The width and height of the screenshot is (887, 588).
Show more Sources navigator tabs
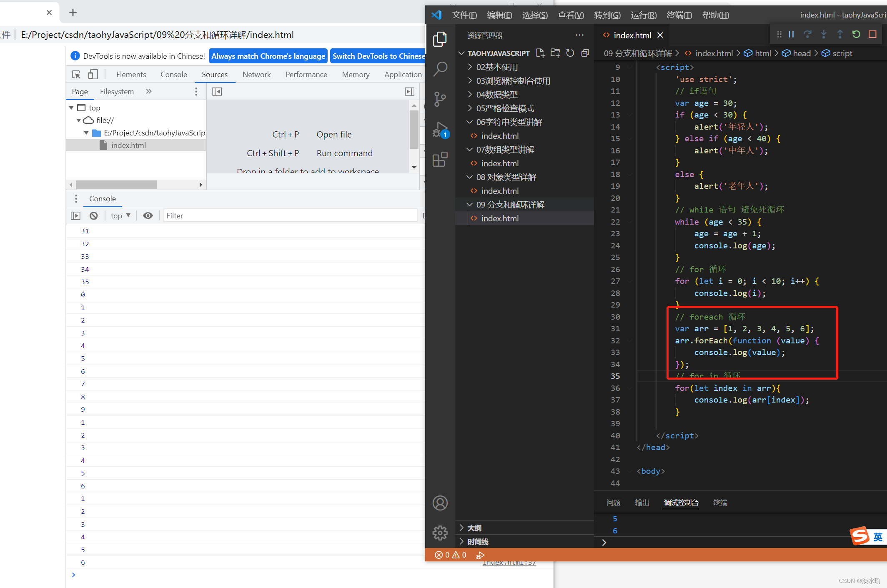[x=149, y=91]
